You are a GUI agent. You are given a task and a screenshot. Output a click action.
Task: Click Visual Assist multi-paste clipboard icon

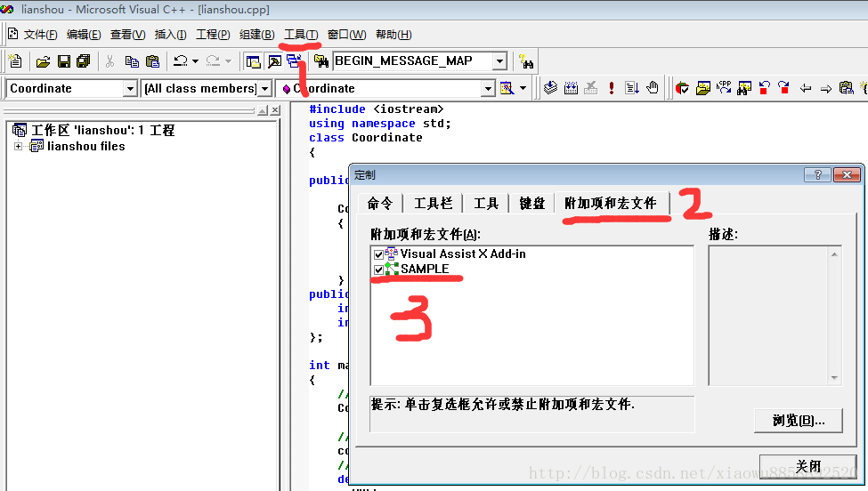(847, 88)
